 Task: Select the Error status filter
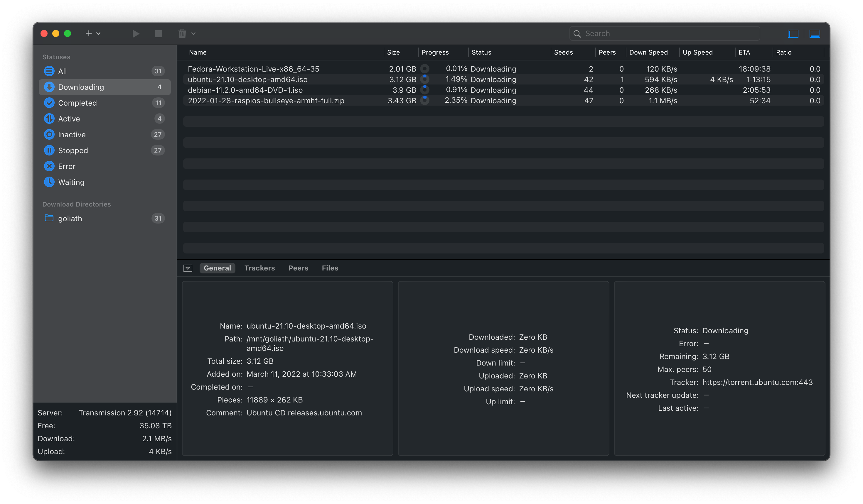pos(66,166)
